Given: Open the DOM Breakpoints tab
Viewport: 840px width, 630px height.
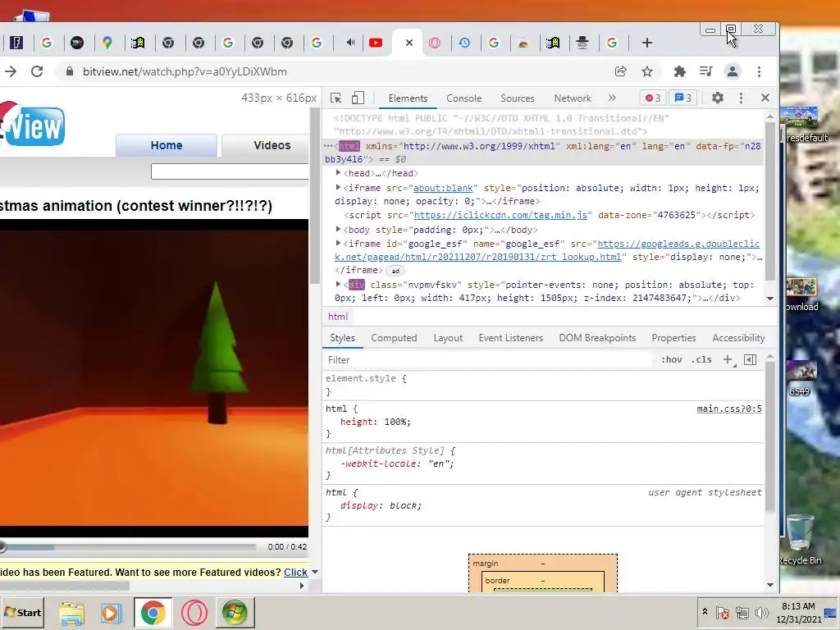Looking at the screenshot, I should [x=597, y=338].
